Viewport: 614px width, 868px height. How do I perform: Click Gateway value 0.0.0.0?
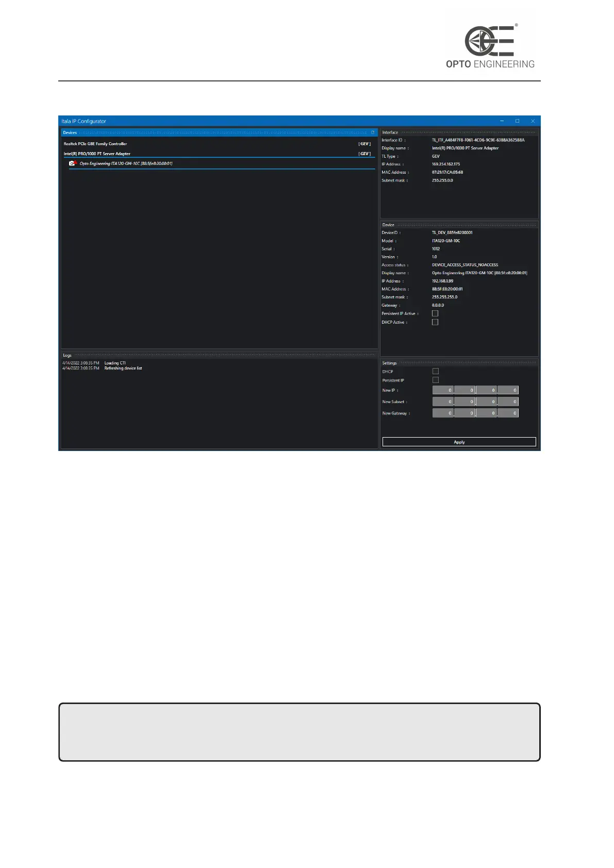tap(438, 305)
